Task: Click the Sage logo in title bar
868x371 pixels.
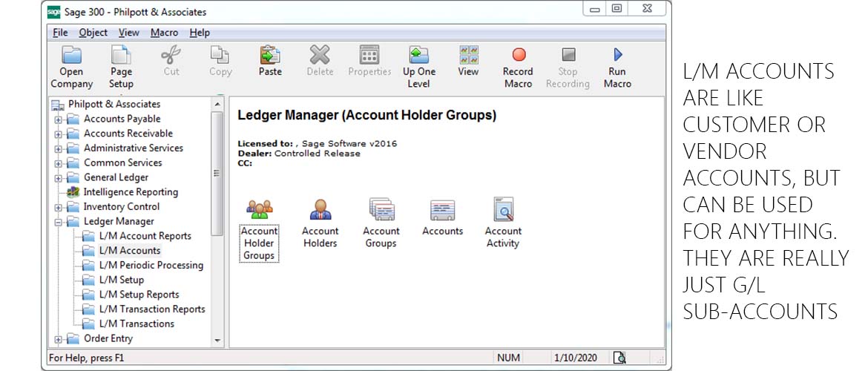Action: tap(53, 12)
